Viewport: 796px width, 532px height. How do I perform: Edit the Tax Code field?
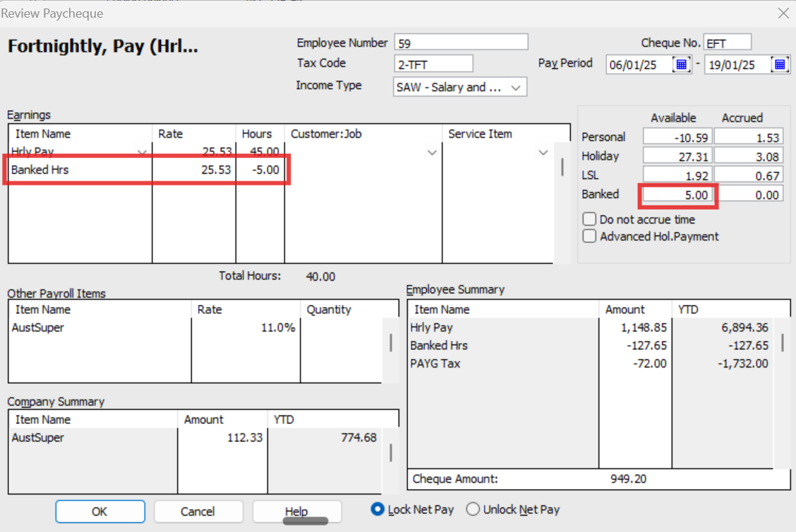point(433,64)
